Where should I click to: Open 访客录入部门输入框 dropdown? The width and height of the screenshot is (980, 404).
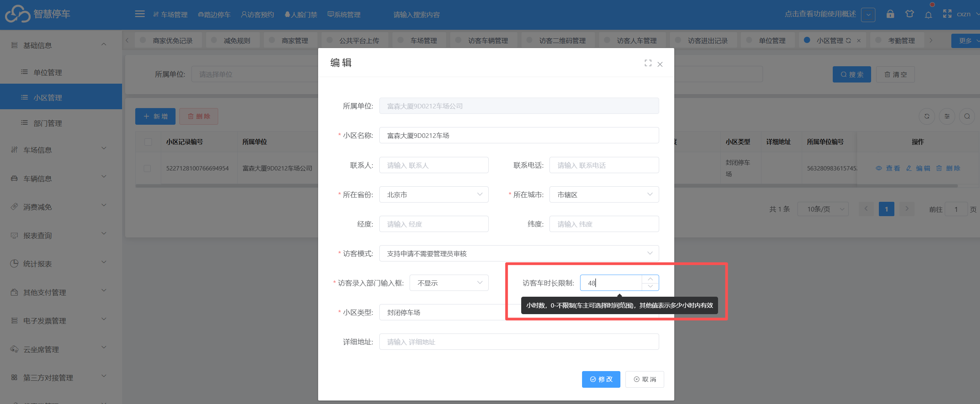click(449, 283)
